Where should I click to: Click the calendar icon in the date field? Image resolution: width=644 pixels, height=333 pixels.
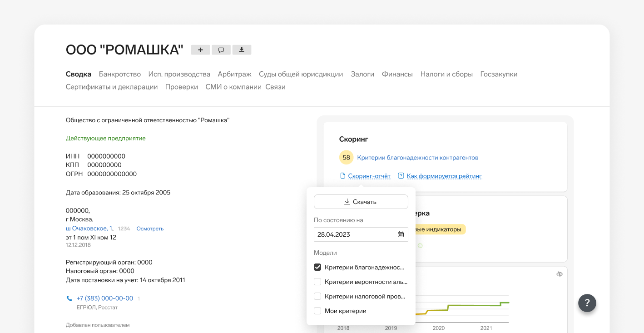[x=401, y=234]
